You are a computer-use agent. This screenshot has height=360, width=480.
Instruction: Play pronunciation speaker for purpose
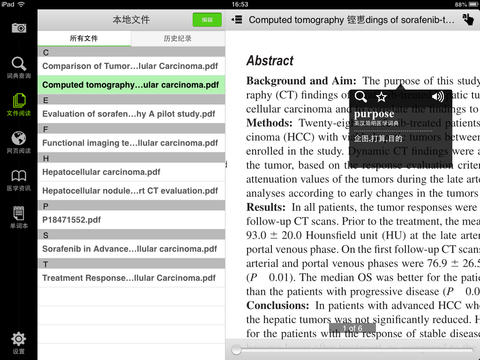(x=438, y=97)
